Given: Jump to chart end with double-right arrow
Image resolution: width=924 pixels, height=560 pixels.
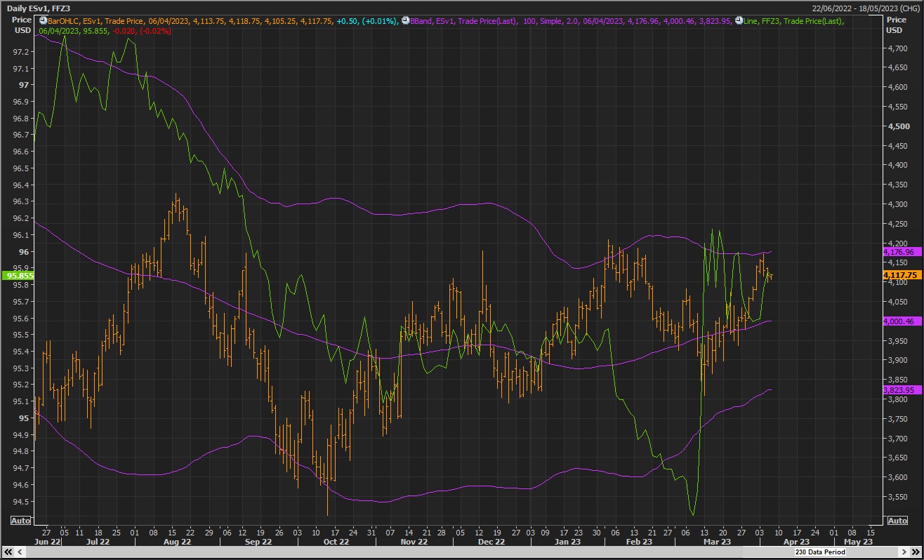Looking at the screenshot, I should pos(916,552).
